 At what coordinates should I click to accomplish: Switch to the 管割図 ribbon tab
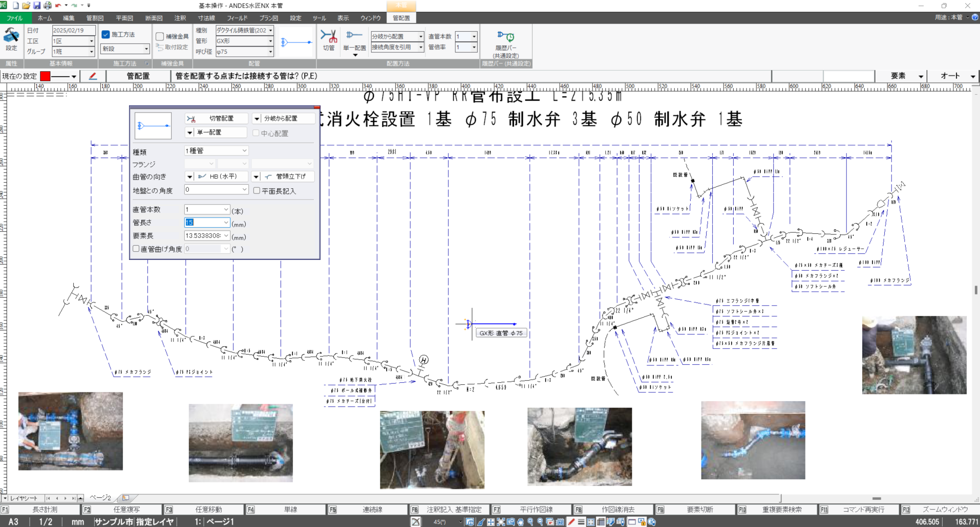(95, 18)
